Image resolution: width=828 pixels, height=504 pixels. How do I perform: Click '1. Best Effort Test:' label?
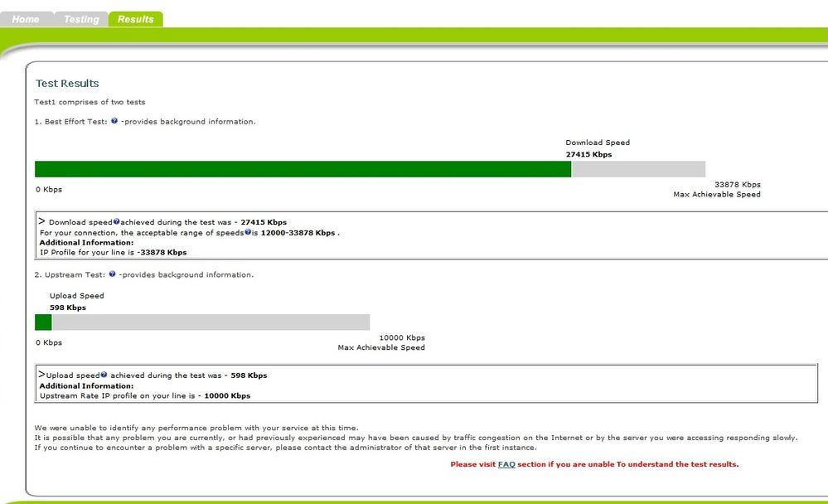(x=70, y=122)
